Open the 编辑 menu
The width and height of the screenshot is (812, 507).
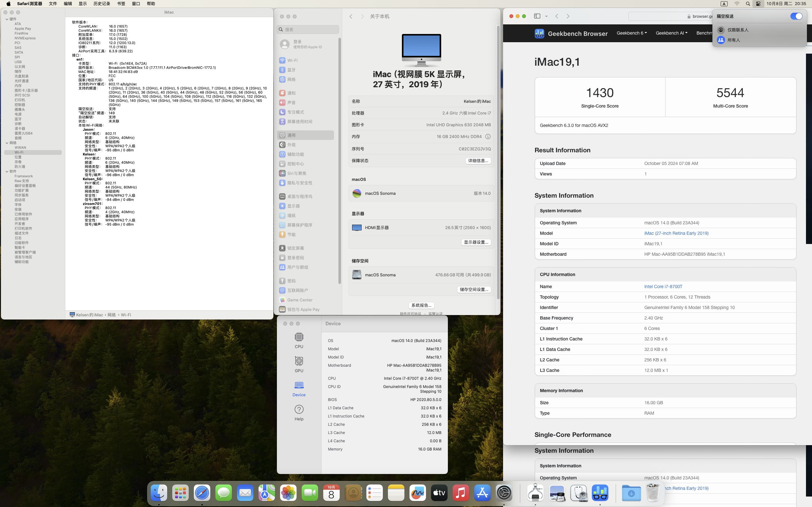(x=68, y=4)
